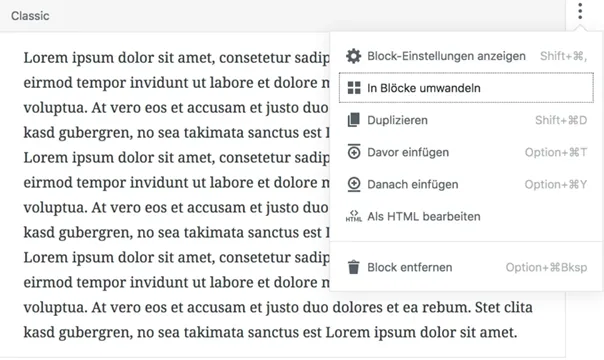Click the gear icon for block settings
604x360 pixels.
click(x=354, y=56)
